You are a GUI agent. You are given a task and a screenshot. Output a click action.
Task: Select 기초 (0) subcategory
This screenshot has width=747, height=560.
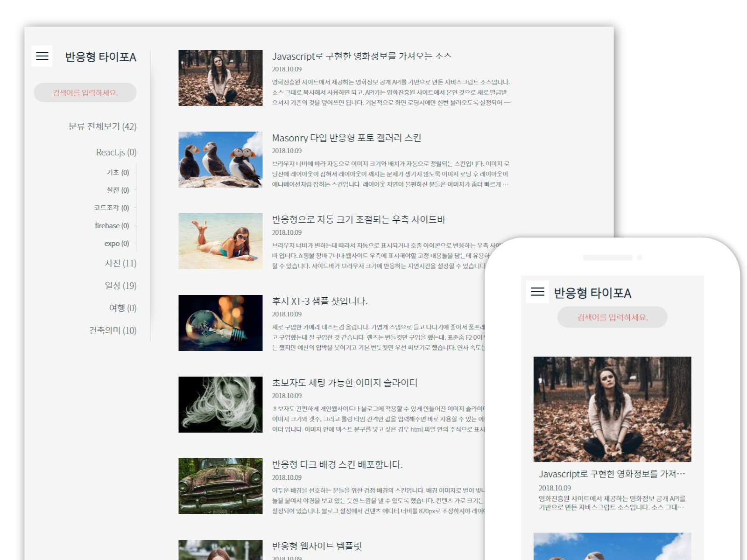point(118,172)
